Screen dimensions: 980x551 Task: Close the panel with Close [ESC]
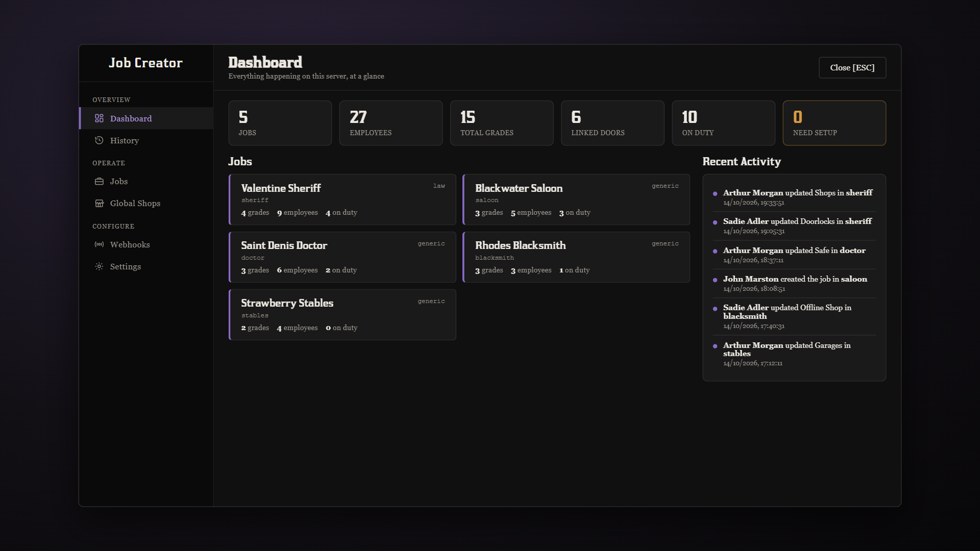pyautogui.click(x=852, y=67)
